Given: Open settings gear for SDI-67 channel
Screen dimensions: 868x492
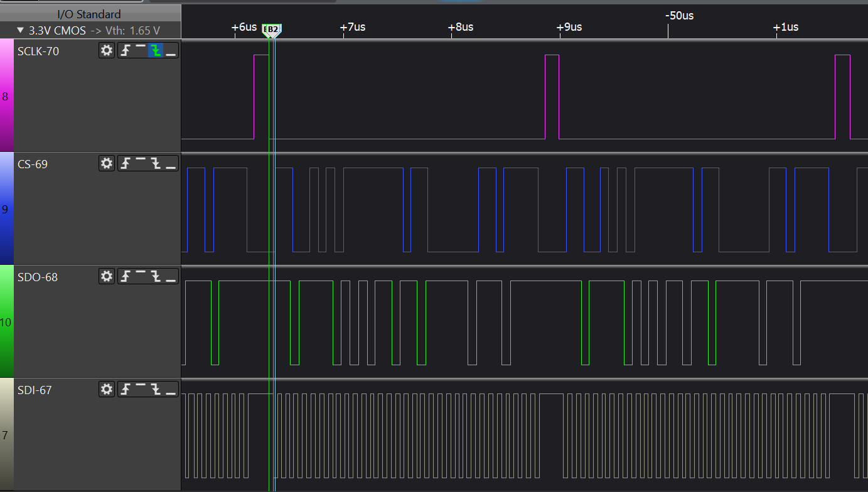Looking at the screenshot, I should (107, 390).
